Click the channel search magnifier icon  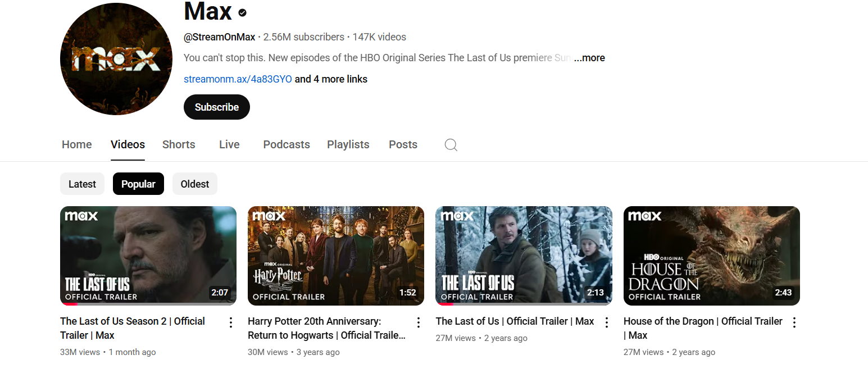451,144
